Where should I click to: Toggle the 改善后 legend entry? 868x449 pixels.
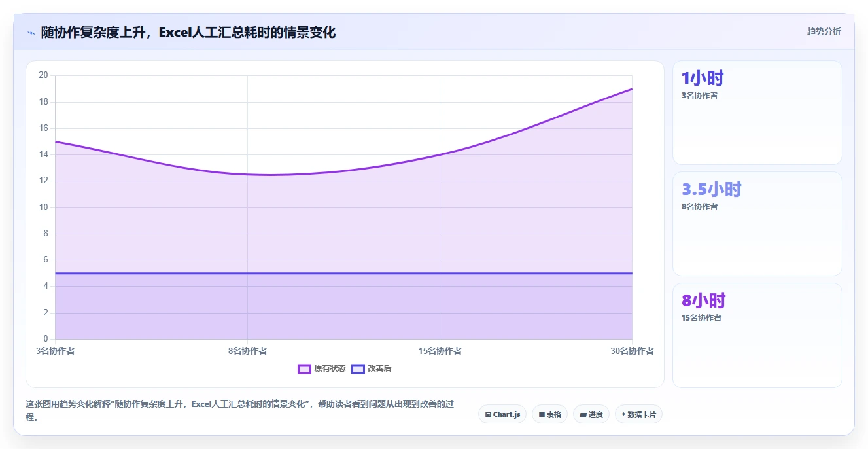pyautogui.click(x=372, y=368)
